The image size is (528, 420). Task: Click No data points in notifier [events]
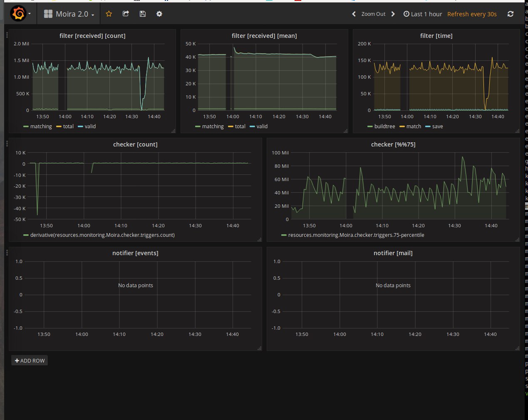point(135,286)
